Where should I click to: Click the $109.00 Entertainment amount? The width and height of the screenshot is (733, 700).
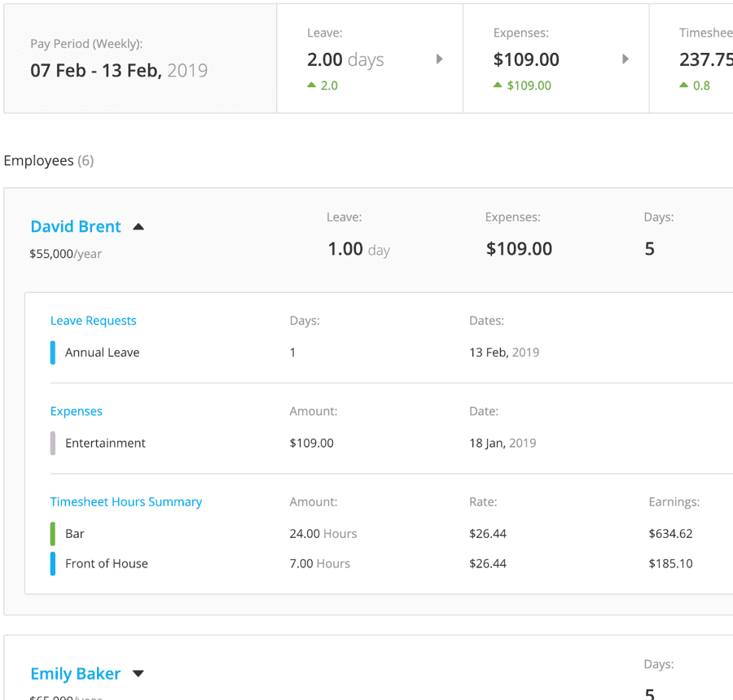pyautogui.click(x=311, y=443)
